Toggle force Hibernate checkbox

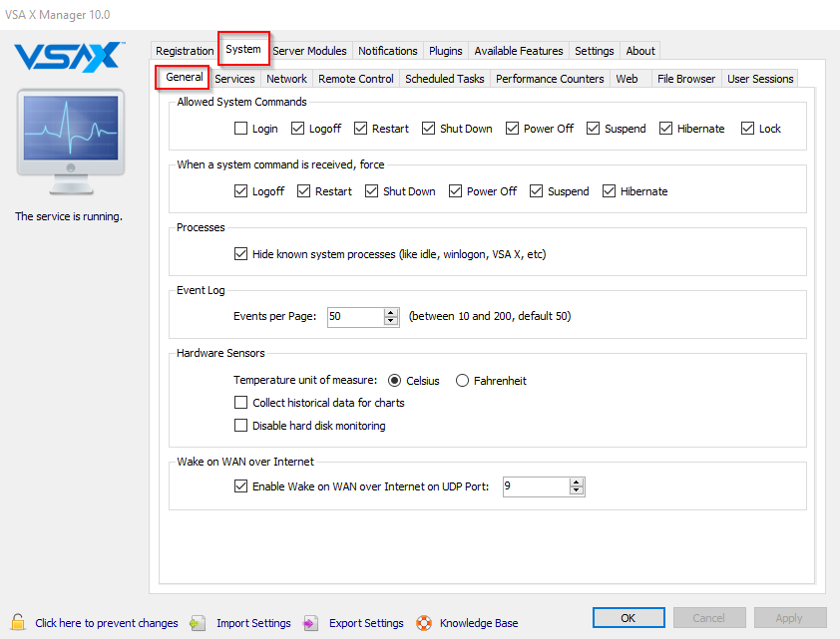pos(610,191)
